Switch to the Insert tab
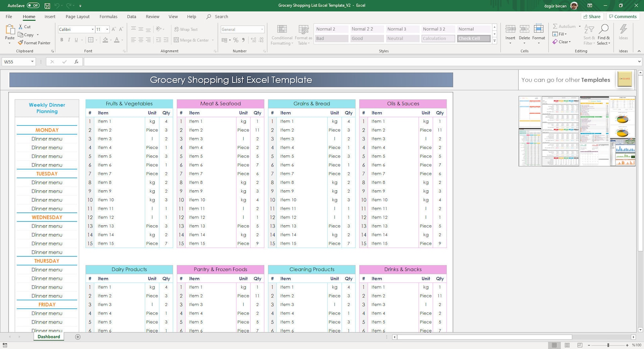The image size is (644, 349). (x=50, y=17)
